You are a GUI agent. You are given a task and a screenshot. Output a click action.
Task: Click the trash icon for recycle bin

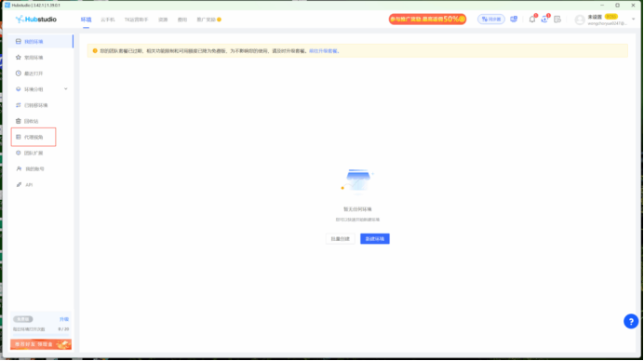(18, 121)
